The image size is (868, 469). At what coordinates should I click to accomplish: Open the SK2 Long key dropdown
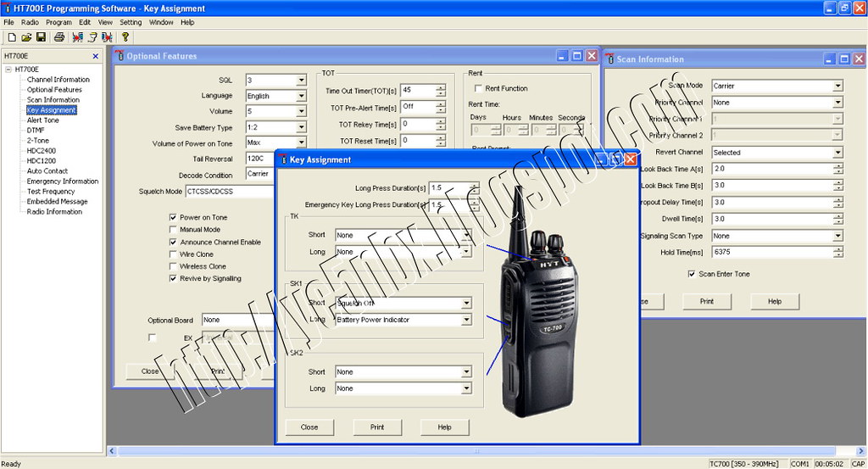[466, 388]
